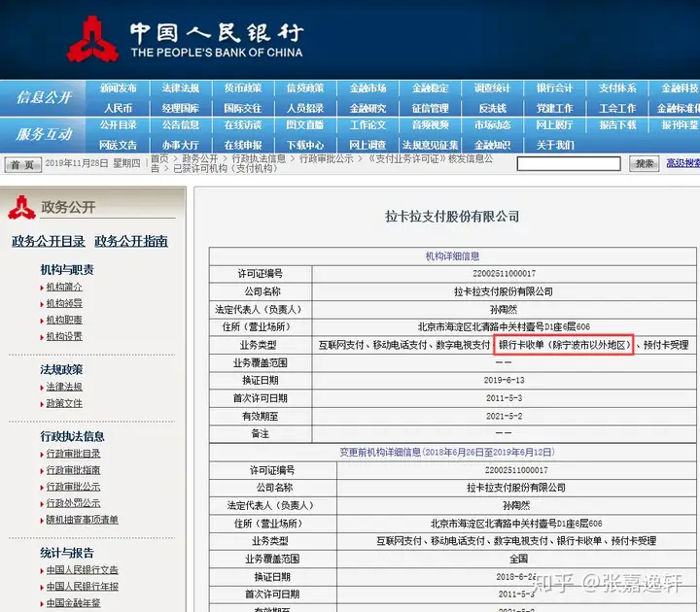Click 行政执法信息 in the breadcrumb
The height and width of the screenshot is (612, 700).
point(259,158)
